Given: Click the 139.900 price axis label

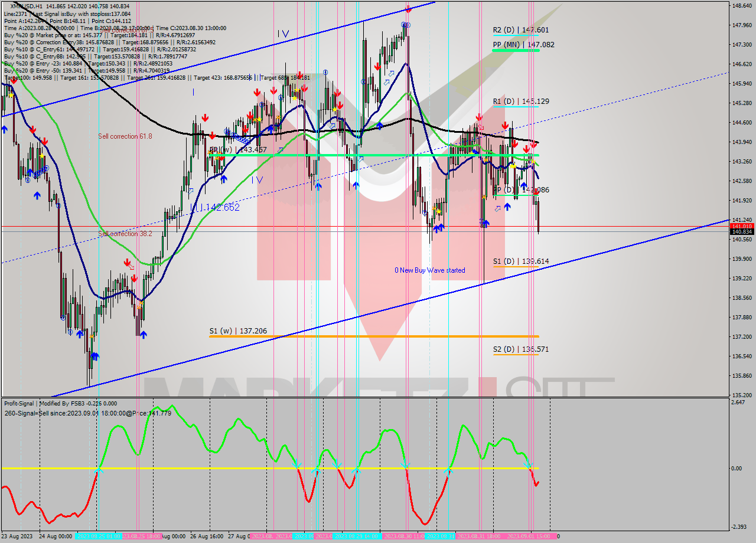Looking at the screenshot, I should click(742, 259).
